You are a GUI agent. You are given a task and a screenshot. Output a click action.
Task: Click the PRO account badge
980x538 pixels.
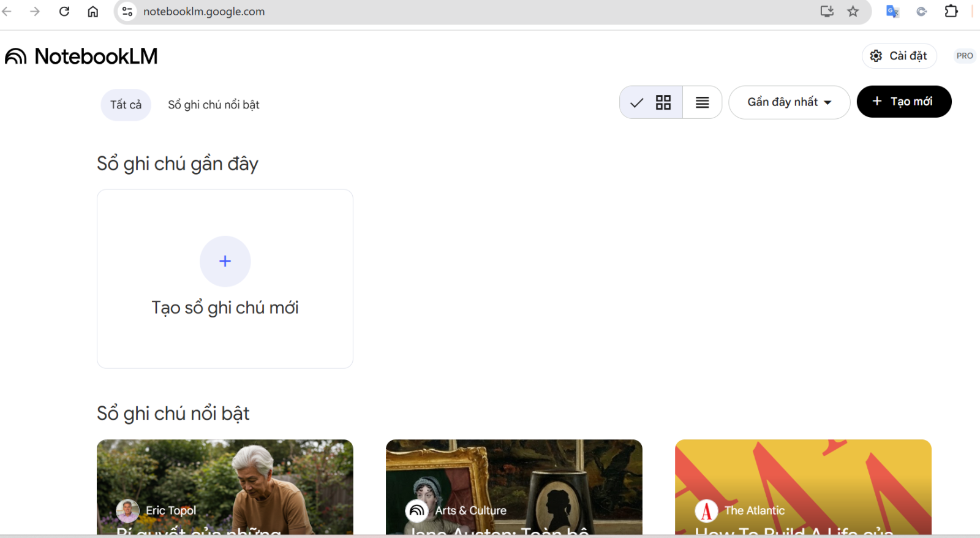964,56
